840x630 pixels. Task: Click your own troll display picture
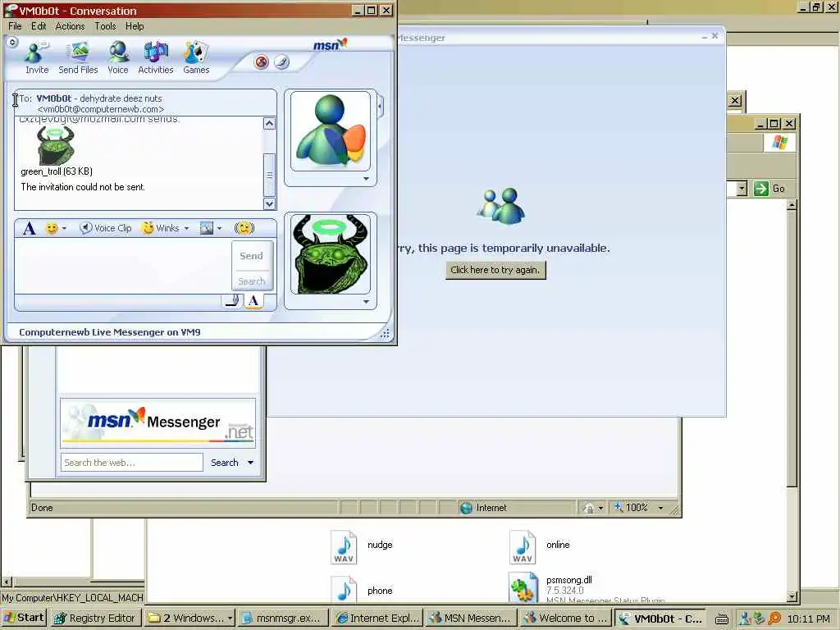pyautogui.click(x=331, y=254)
